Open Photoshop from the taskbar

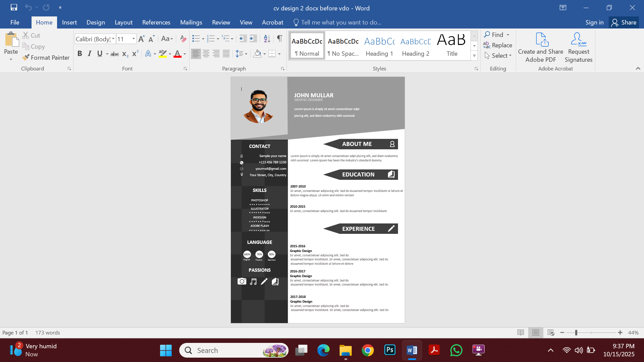(x=390, y=350)
